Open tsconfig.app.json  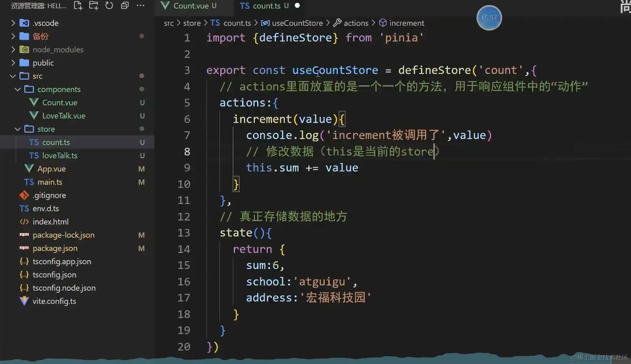pos(62,261)
